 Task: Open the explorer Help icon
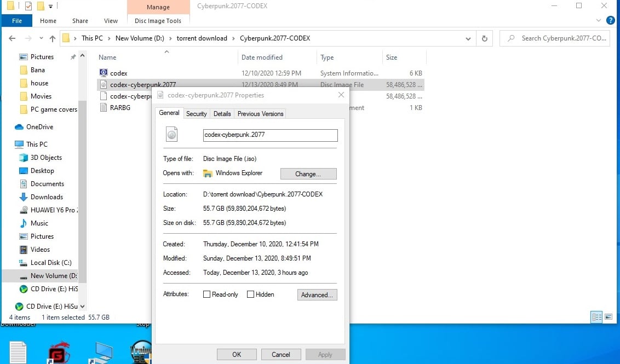pos(611,21)
